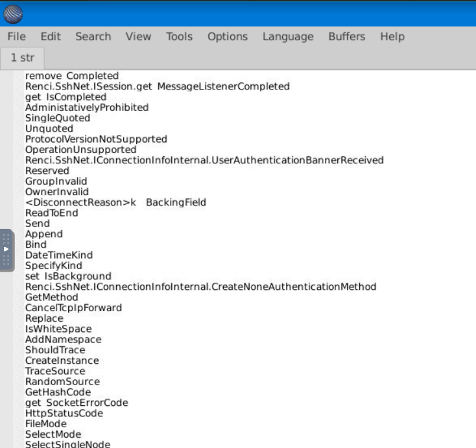Open the Language menu
This screenshot has width=476, height=448.
pyautogui.click(x=288, y=37)
